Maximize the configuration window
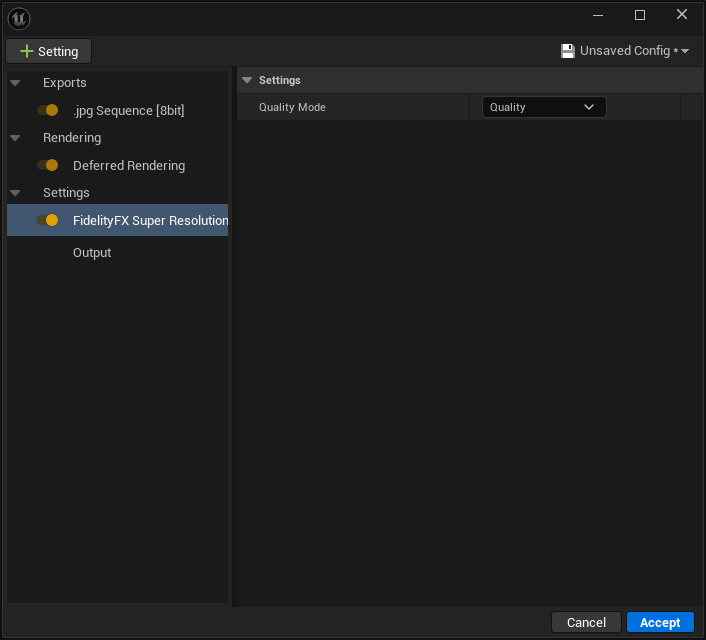The image size is (706, 640). (640, 15)
